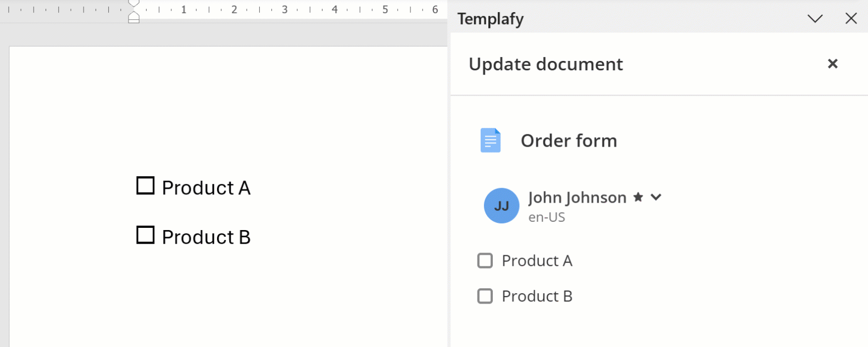Screen dimensions: 868x347
Task: Click the first-line indent marker on ruler
Action: 133,3
